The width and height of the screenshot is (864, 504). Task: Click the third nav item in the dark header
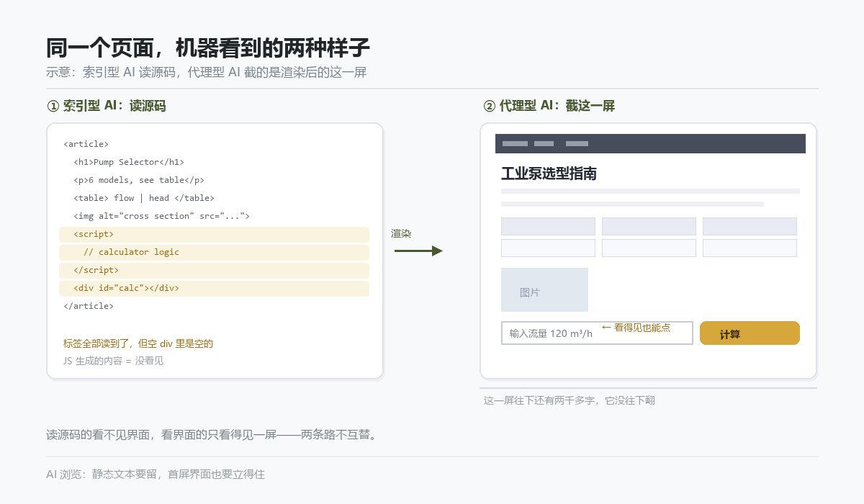(x=577, y=144)
